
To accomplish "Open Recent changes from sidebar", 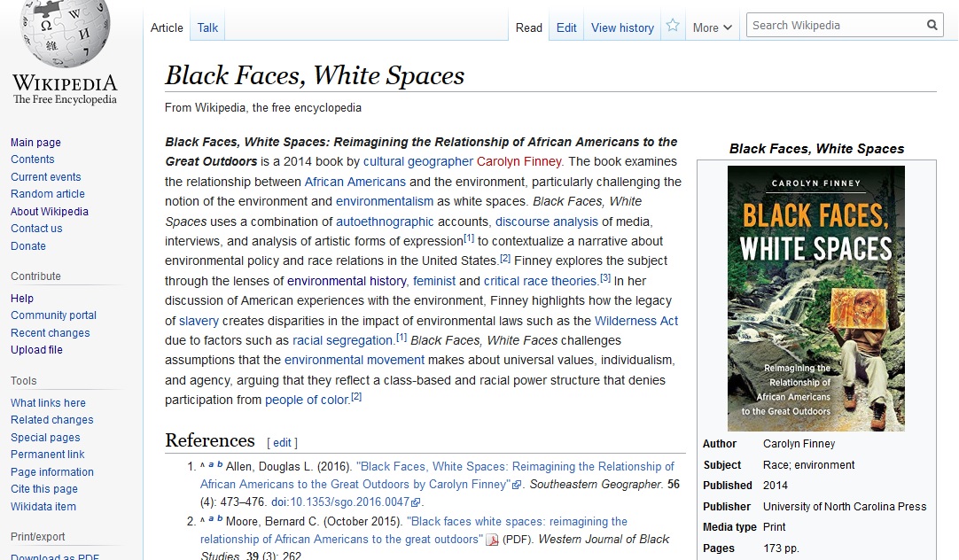I will pos(51,332).
